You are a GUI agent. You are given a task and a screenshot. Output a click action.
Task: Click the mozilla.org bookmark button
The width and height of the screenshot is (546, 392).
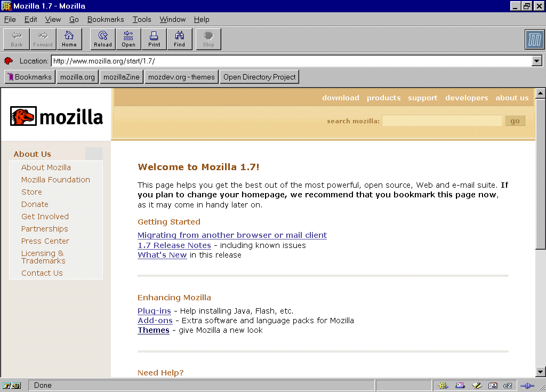point(77,77)
